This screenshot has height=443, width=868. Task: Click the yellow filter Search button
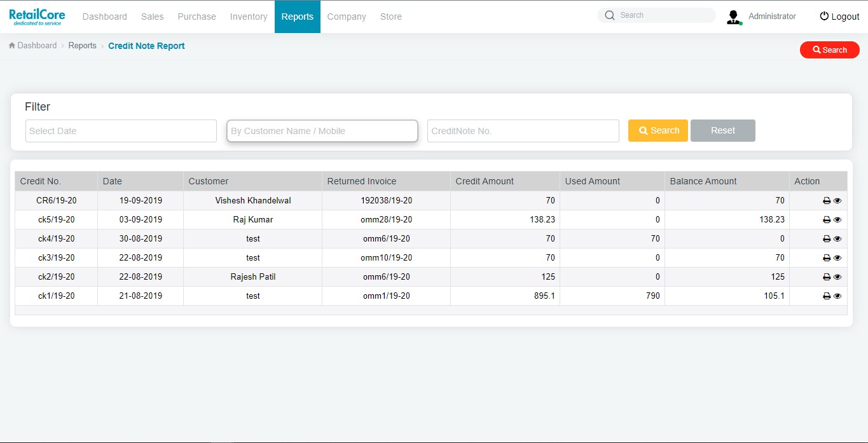(658, 130)
